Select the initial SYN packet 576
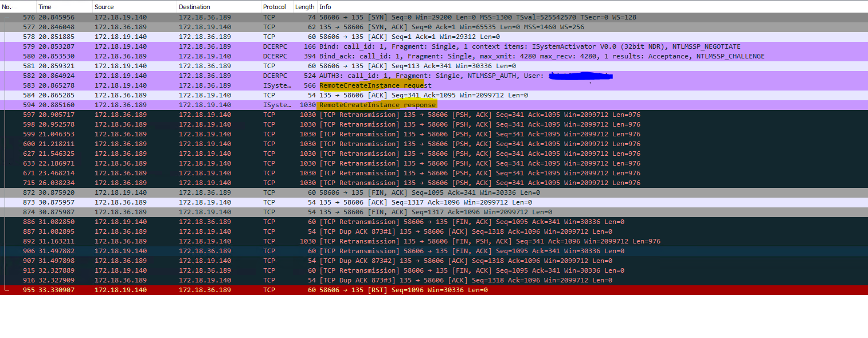Viewport: 868px width, 338px height. click(344, 17)
